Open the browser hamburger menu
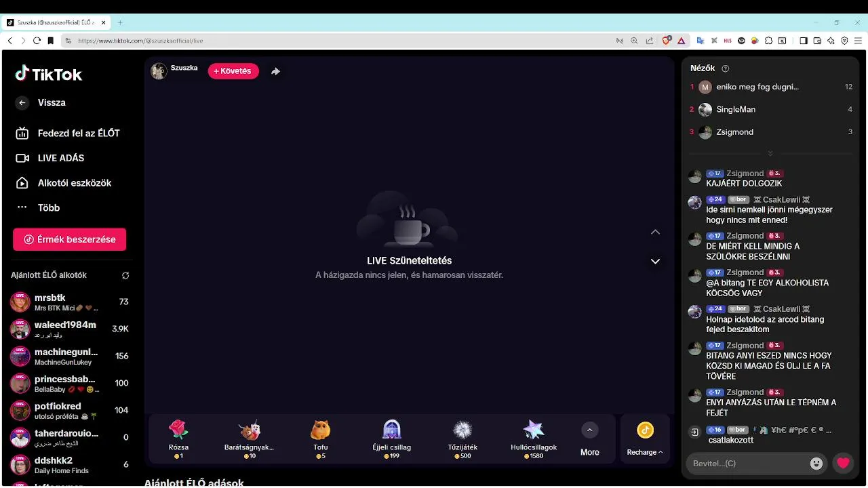The width and height of the screenshot is (868, 488). click(x=858, y=41)
